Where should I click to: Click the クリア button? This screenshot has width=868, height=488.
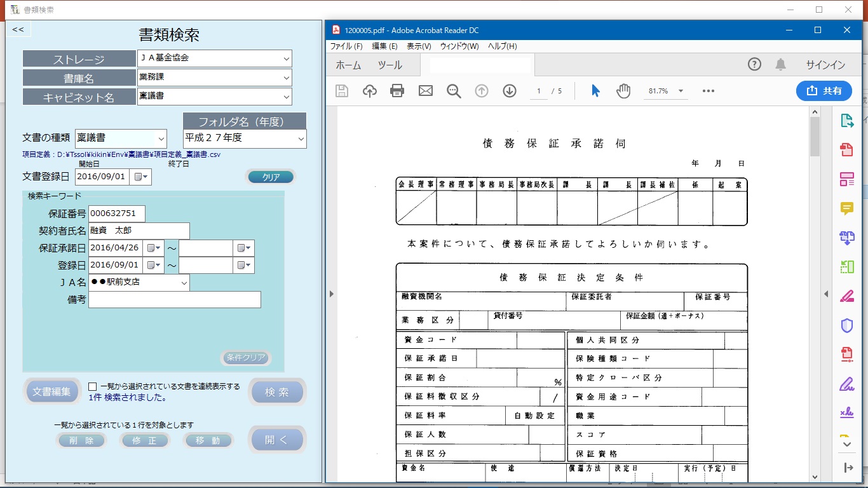271,177
